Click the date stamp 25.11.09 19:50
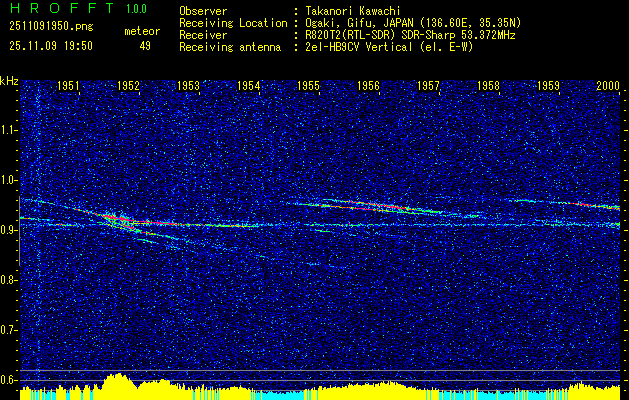The width and height of the screenshot is (629, 400). tap(51, 46)
